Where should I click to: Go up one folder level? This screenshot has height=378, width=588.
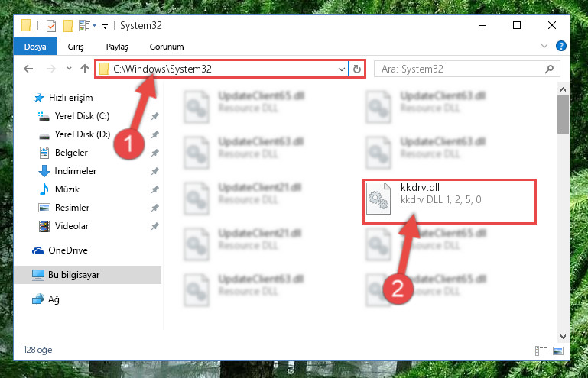coord(85,69)
